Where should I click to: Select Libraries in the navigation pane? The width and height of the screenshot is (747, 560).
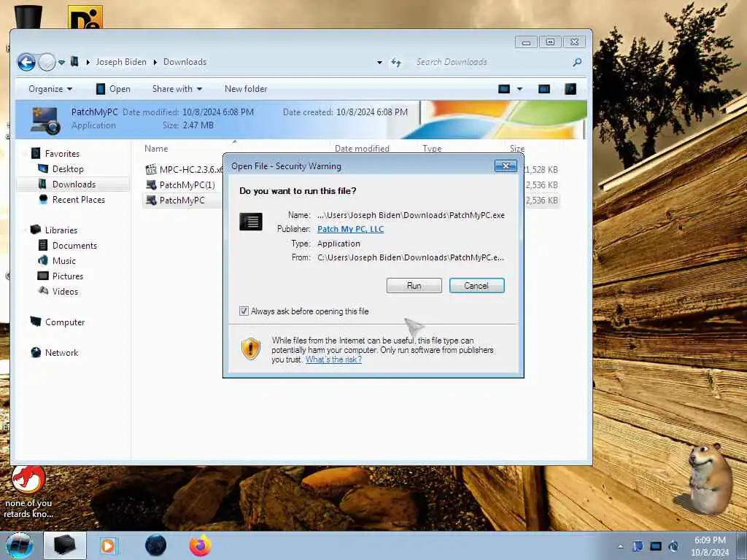click(x=61, y=230)
